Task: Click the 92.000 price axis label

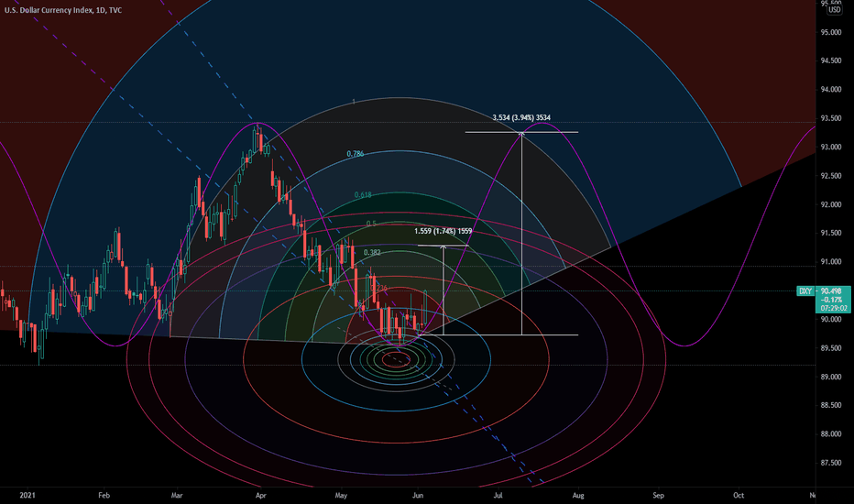Action: coord(830,205)
